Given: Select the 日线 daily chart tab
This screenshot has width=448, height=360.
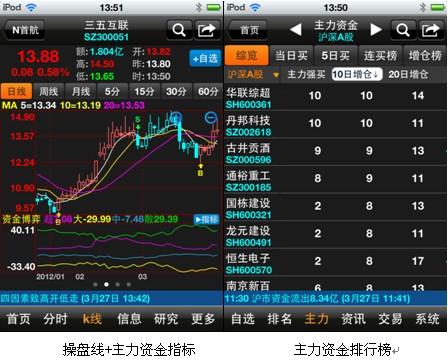Looking at the screenshot, I should click(x=16, y=91).
